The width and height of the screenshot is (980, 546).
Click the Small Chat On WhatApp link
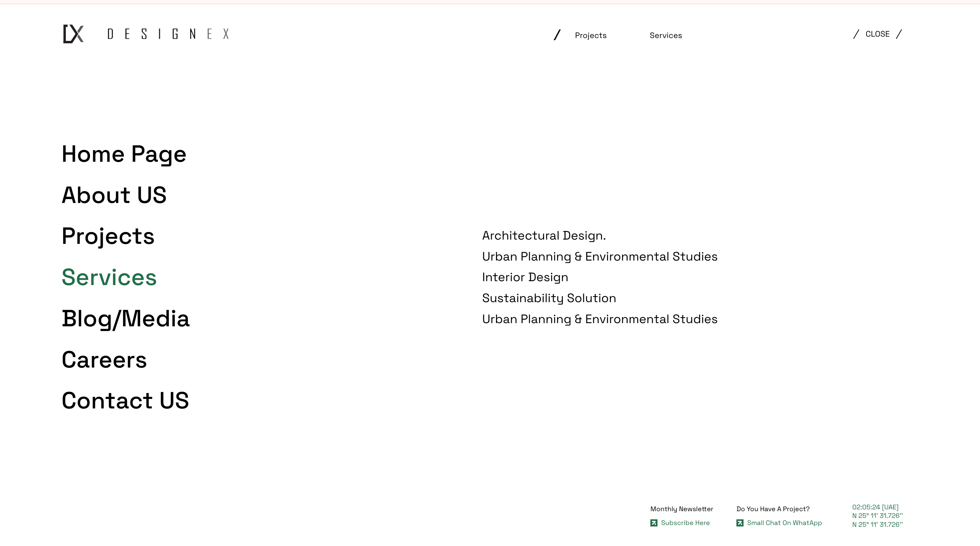coord(784,523)
